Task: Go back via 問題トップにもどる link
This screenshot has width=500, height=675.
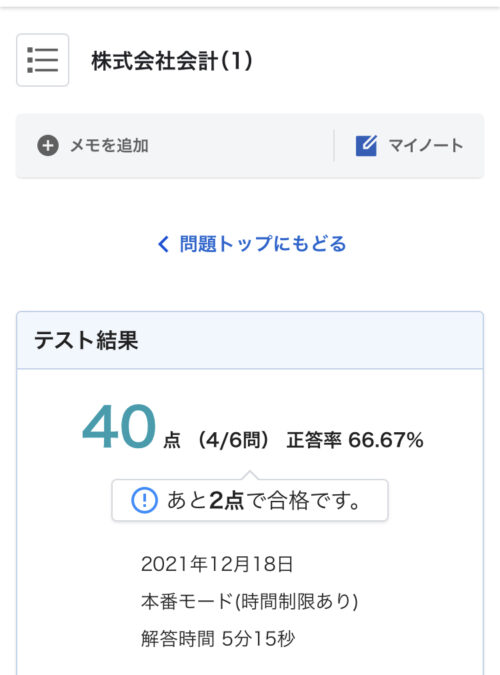Action: click(x=263, y=244)
